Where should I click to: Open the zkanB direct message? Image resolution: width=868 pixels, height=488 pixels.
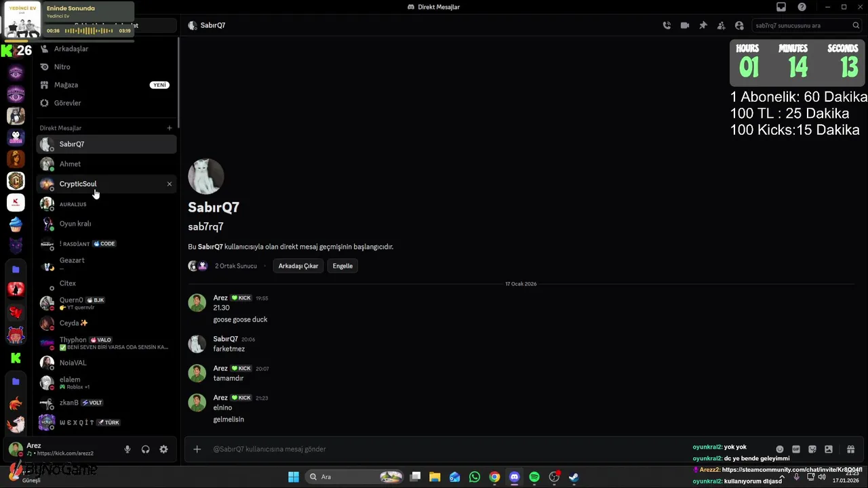point(106,403)
